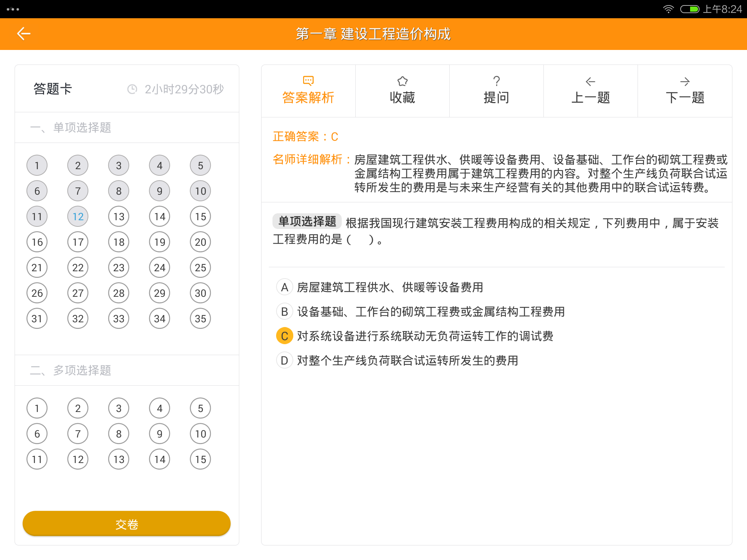Open multiple-choice question 9 under 多项选择题
The image size is (747, 560).
coord(159,434)
